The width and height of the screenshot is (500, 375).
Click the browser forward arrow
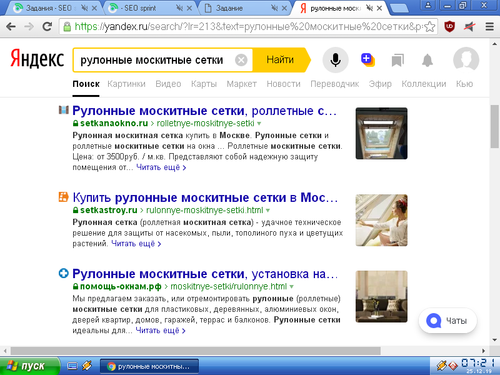29,26
